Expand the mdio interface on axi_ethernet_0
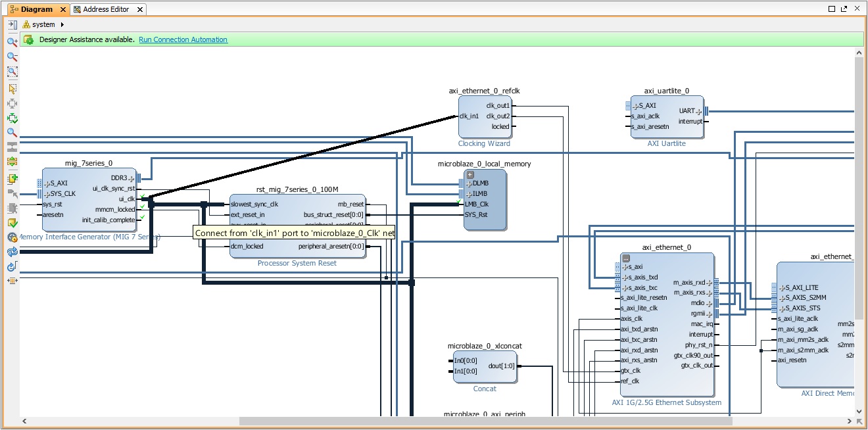 tap(710, 303)
